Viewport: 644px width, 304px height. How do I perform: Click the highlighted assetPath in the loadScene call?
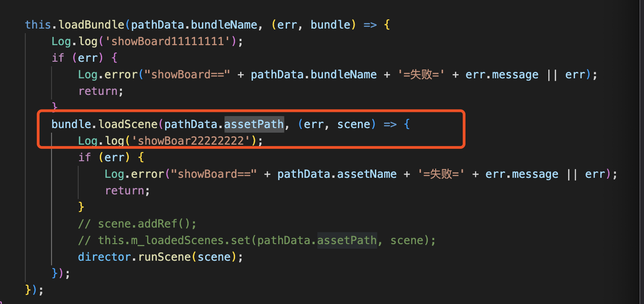(253, 124)
